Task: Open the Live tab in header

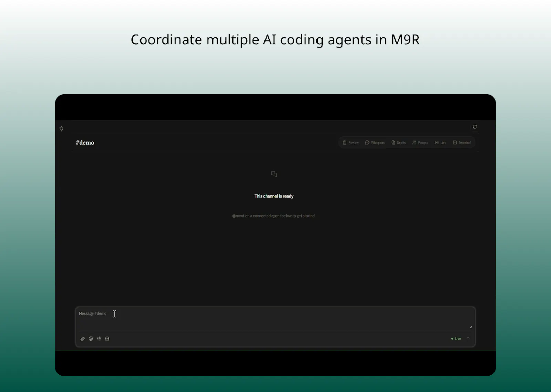Action: pyautogui.click(x=440, y=143)
